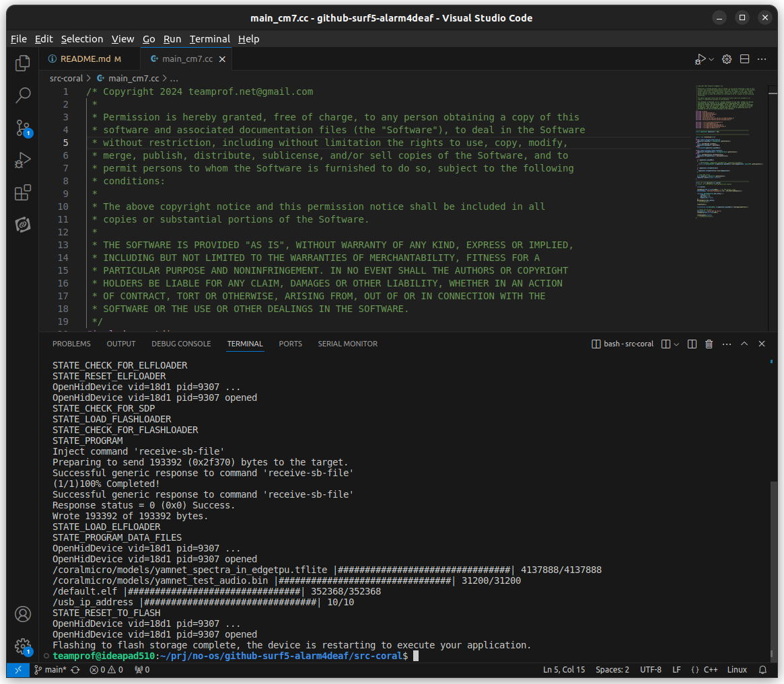
Task: Switch to the PROBLEMS panel tab
Action: [x=71, y=344]
